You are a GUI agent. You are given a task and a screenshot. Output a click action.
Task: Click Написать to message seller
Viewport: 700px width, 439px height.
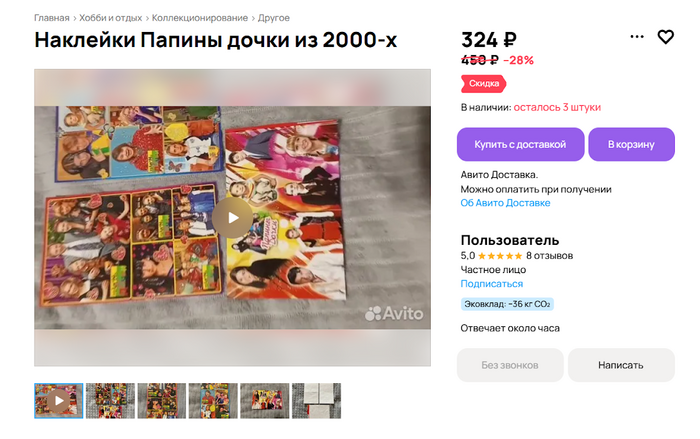621,365
